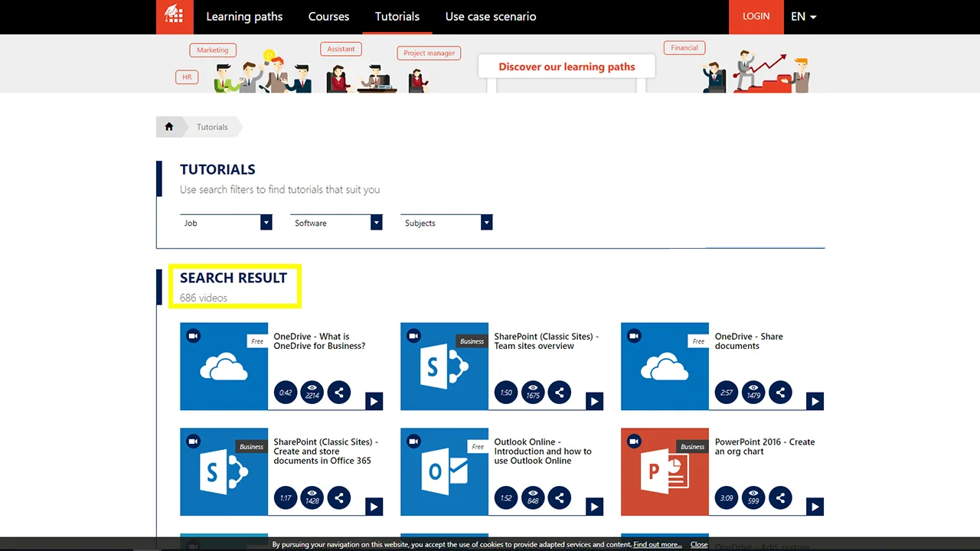980x551 pixels.
Task: Select the Assistant job tag
Action: (x=341, y=49)
